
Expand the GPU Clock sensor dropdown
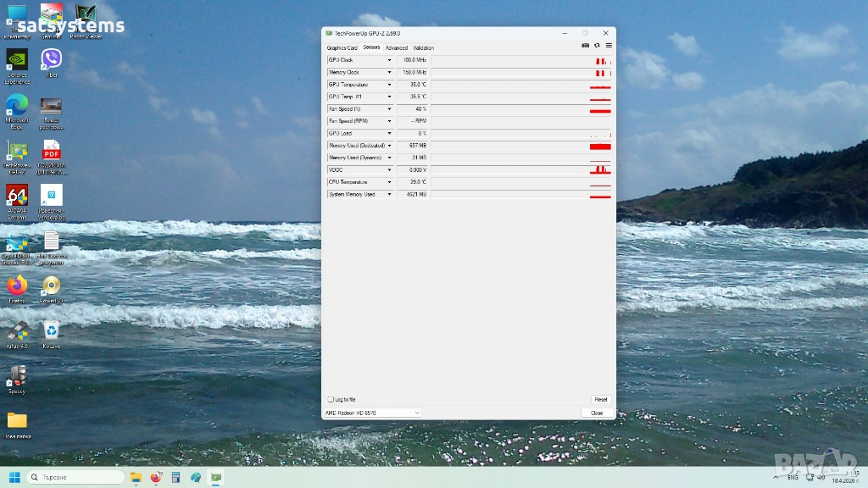389,60
